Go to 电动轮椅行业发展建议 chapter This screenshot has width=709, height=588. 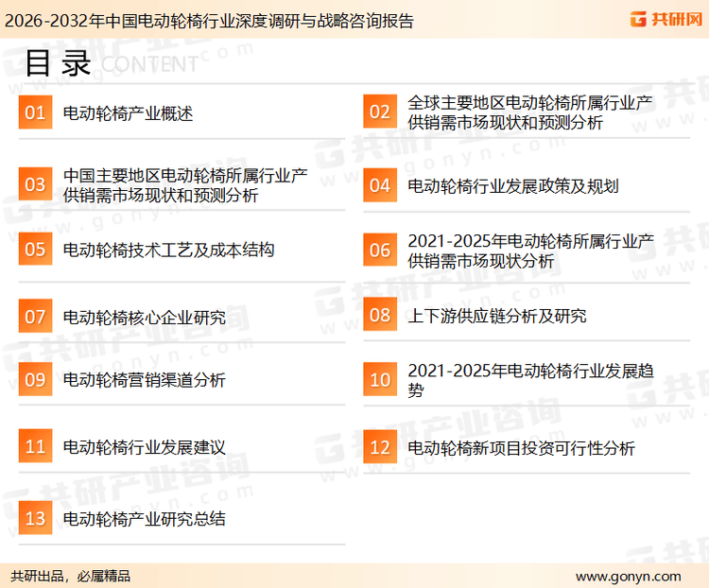coord(144,447)
